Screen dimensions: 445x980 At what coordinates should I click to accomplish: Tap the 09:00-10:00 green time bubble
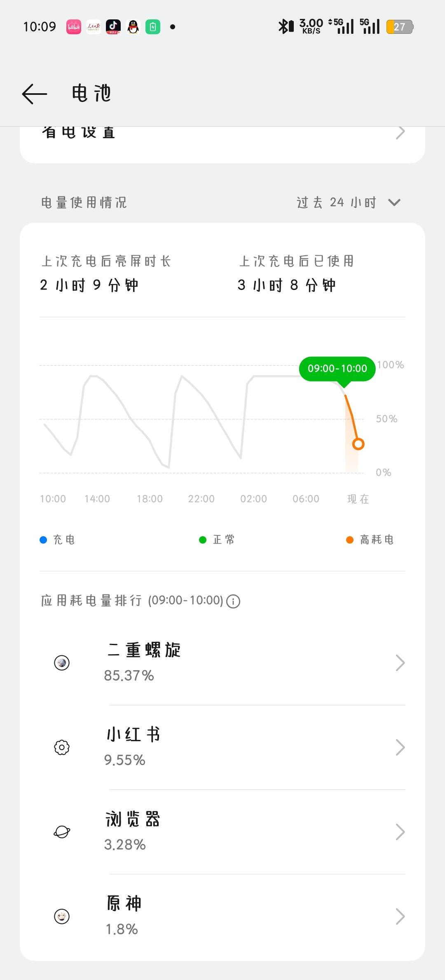337,368
